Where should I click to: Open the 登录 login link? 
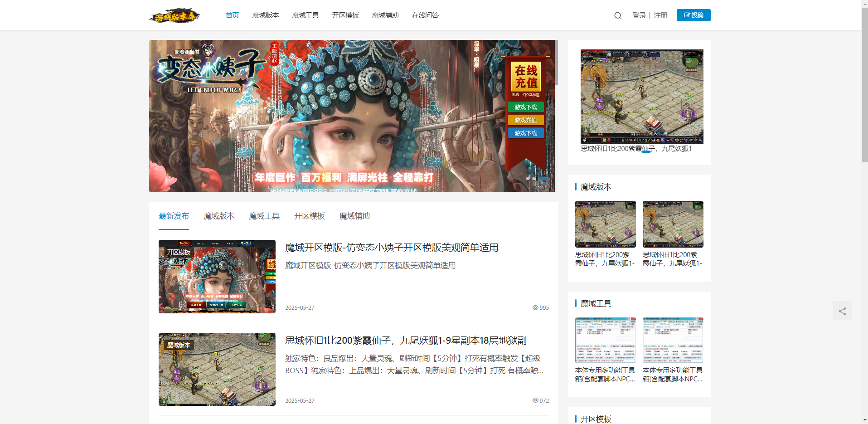[x=639, y=15]
